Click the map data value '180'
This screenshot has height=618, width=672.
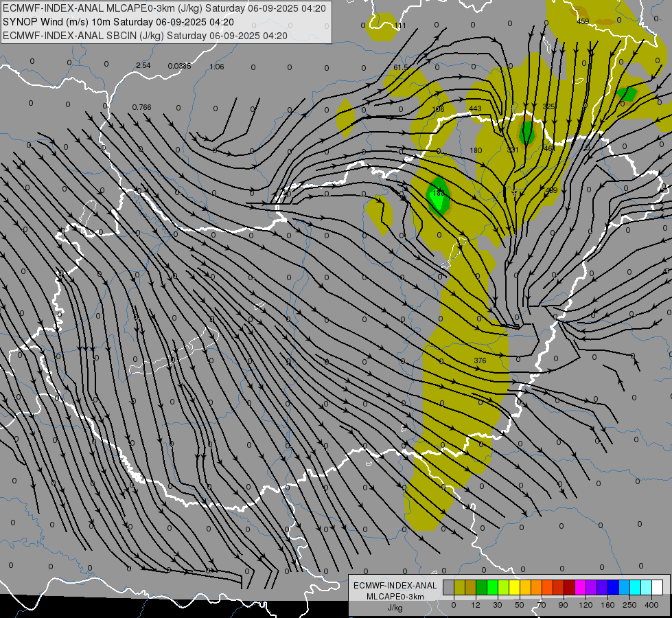(476, 150)
